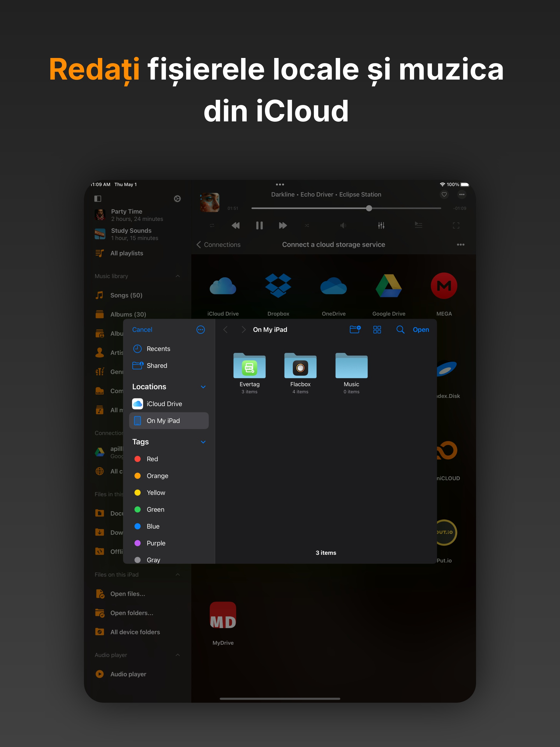Create a new folder

355,329
